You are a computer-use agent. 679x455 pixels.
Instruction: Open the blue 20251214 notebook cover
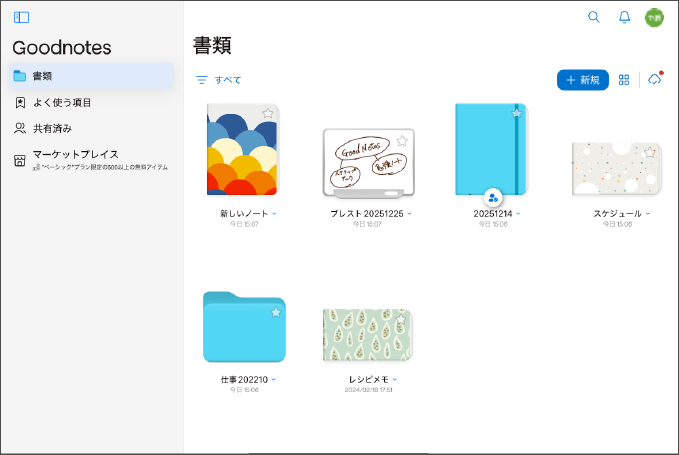click(x=491, y=149)
